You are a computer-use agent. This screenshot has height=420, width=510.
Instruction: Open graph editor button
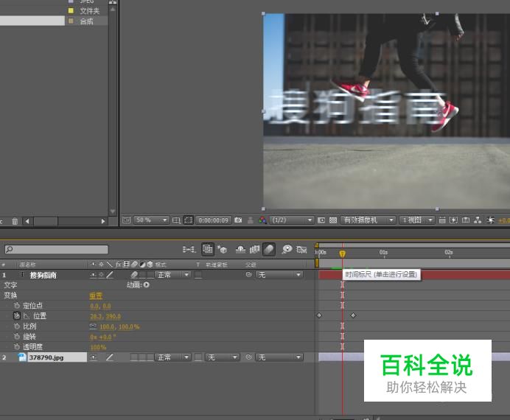click(x=301, y=249)
